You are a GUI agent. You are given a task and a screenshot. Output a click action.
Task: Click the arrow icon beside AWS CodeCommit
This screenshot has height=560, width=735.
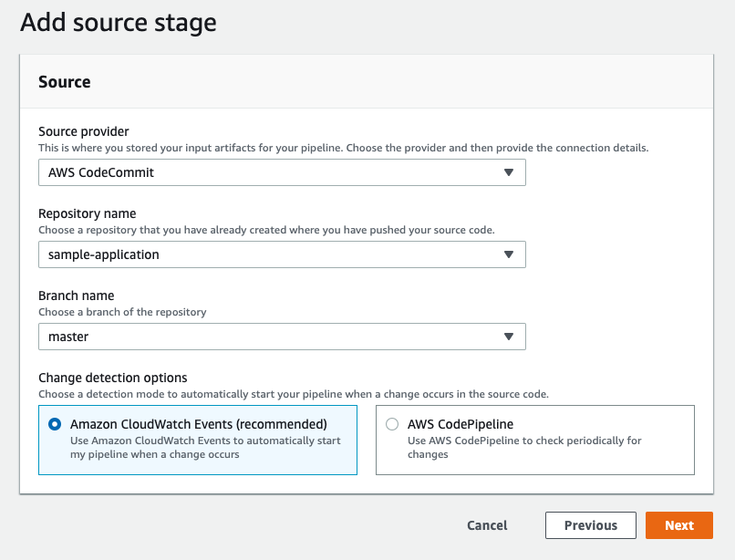pos(509,172)
